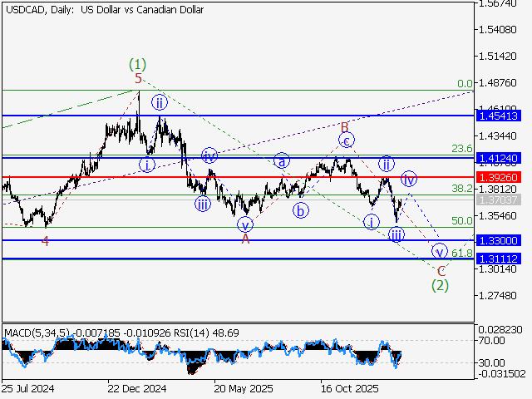Click the red wave 5 label
Image resolution: width=532 pixels, height=399 pixels.
pyautogui.click(x=138, y=78)
